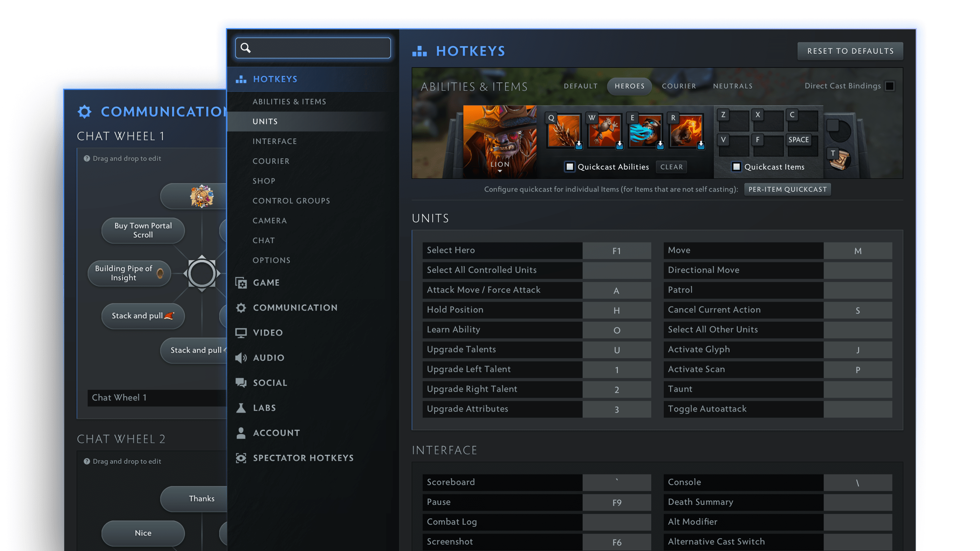Enable Quickcast Abilities
Screen dimensions: 980x551
(x=569, y=167)
